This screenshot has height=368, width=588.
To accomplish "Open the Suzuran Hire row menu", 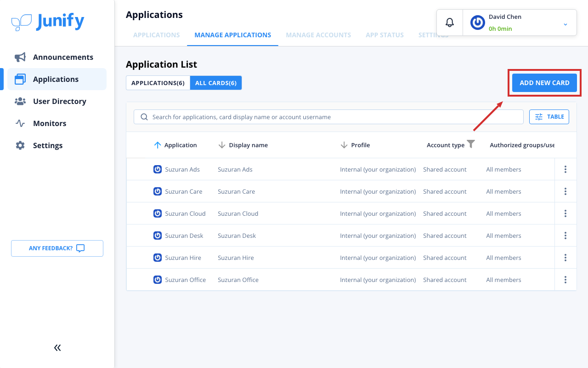I will (565, 258).
